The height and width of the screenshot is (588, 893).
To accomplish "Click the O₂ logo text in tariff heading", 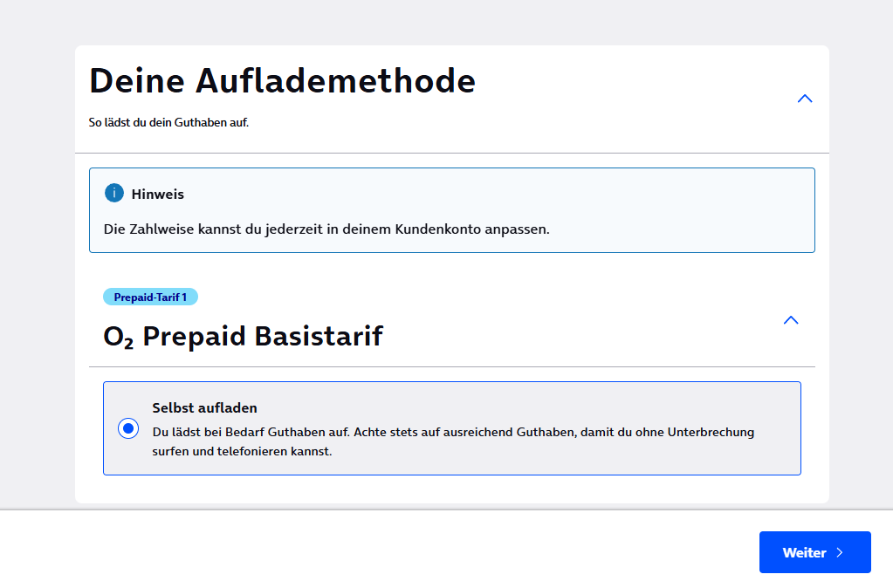I will click(119, 337).
